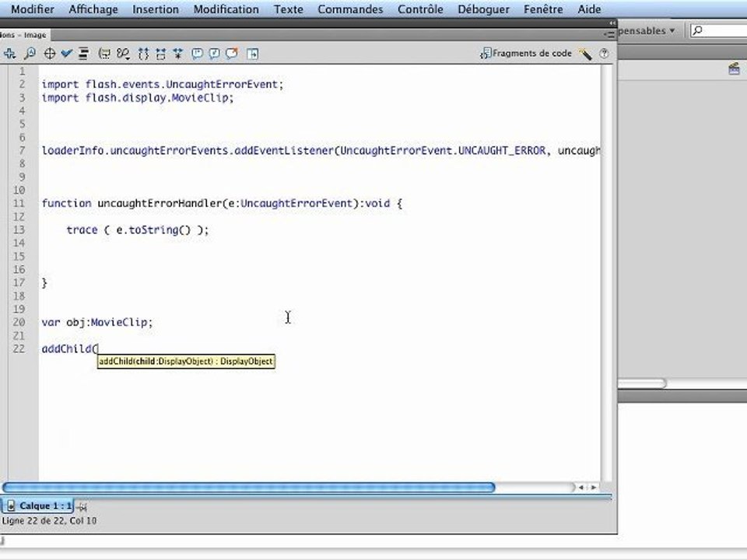The image size is (747, 560).
Task: Open the Fenêtre menu
Action: click(x=544, y=9)
